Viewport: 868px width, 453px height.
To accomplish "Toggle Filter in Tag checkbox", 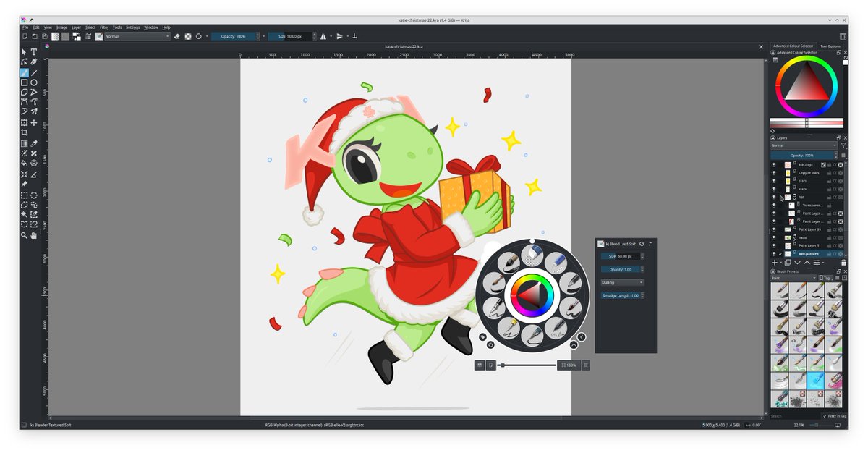I will (x=825, y=416).
